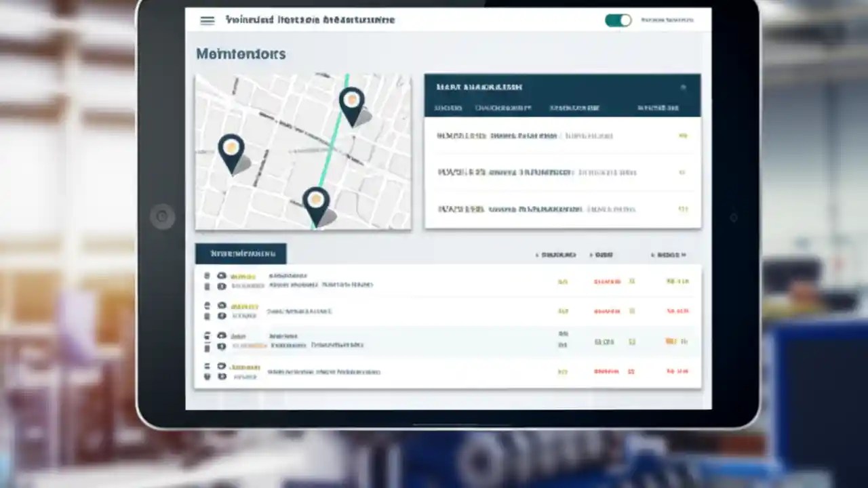Switch to the first tab in the right panel
The image size is (868, 488).
449,108
